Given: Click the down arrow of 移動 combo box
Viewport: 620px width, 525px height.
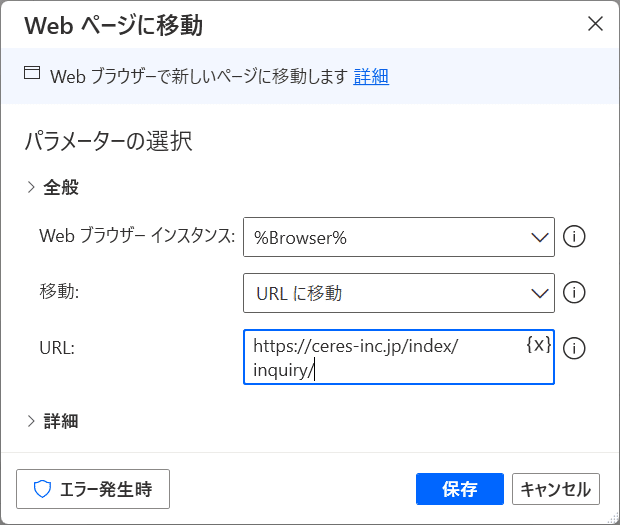Looking at the screenshot, I should tap(540, 293).
